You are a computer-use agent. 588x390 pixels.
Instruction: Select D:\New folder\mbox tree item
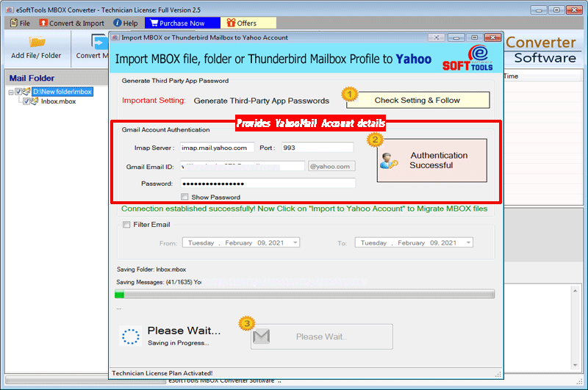pyautogui.click(x=62, y=91)
